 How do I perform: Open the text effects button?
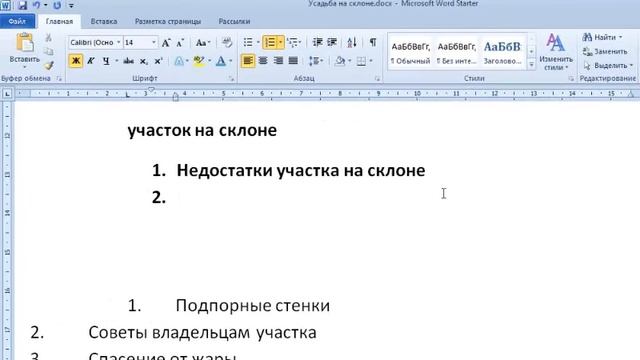tap(179, 61)
